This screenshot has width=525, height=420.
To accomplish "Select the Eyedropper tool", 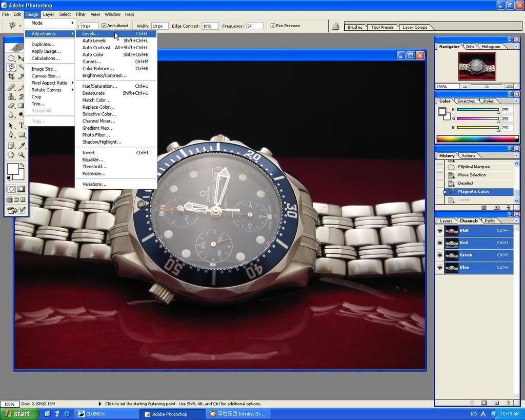I will [22, 146].
